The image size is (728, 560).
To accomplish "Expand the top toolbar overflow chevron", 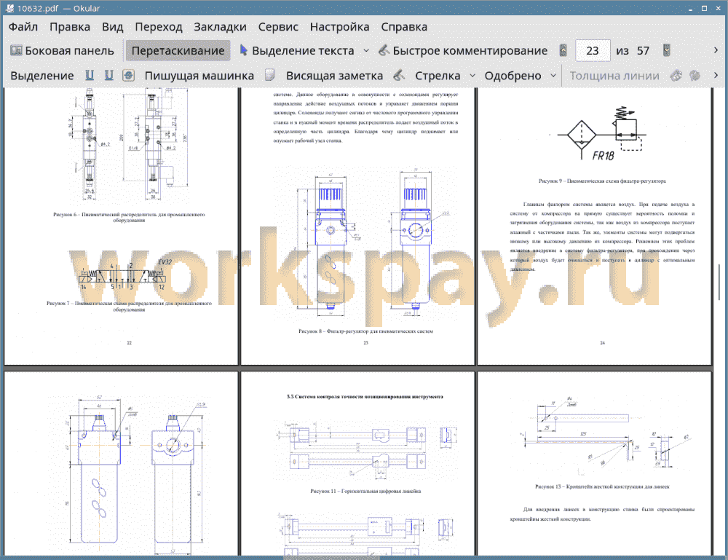I will (716, 50).
